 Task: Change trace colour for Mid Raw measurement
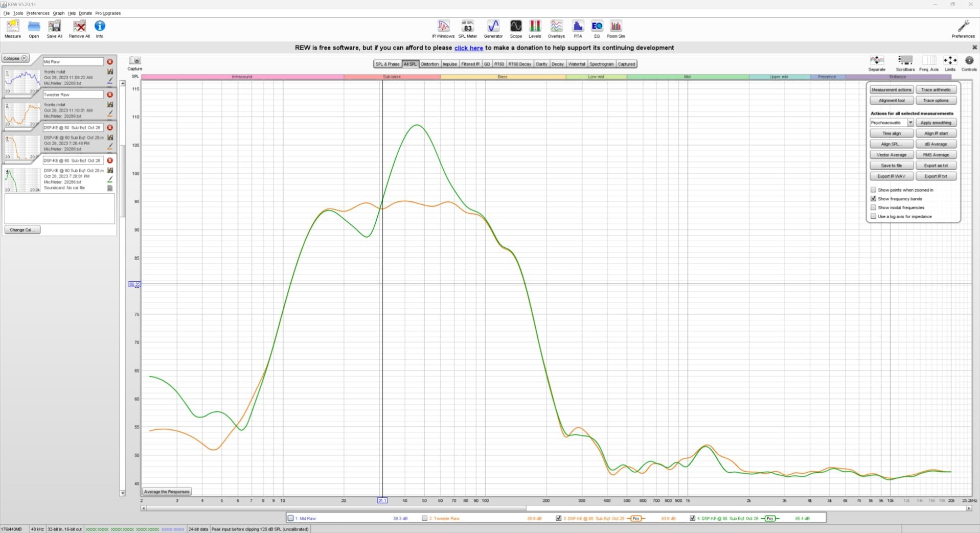110,80
